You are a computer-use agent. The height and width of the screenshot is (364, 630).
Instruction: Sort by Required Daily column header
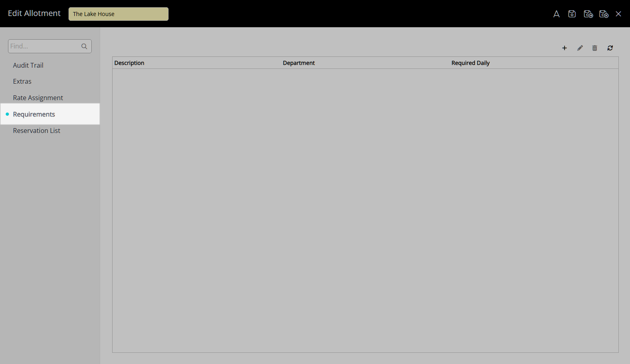[471, 63]
